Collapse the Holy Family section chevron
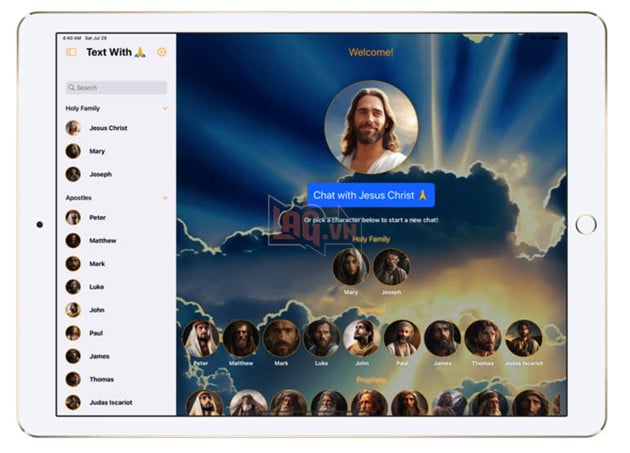630x453 pixels. 165,108
